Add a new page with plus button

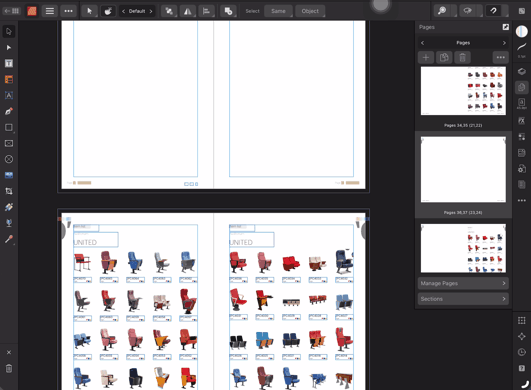(x=426, y=57)
